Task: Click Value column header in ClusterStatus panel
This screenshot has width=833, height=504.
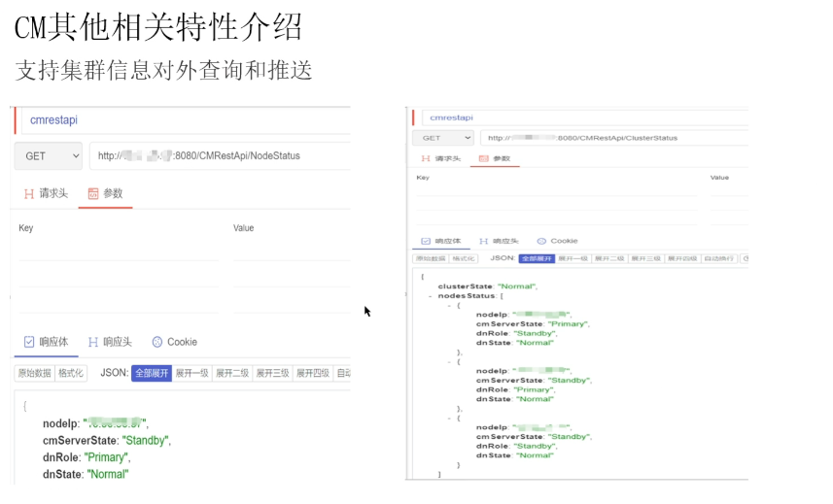Action: pos(719,178)
